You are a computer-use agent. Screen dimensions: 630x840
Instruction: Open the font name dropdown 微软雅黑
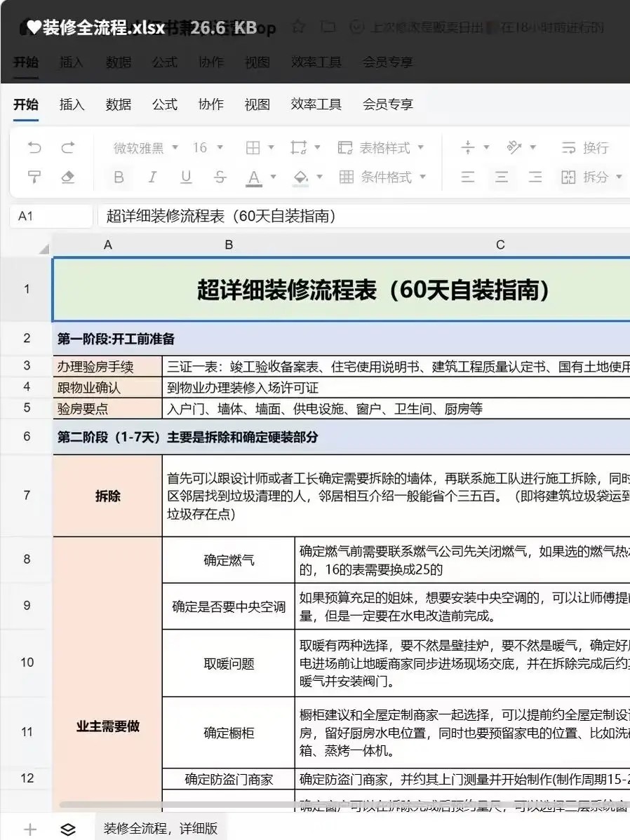pos(145,147)
